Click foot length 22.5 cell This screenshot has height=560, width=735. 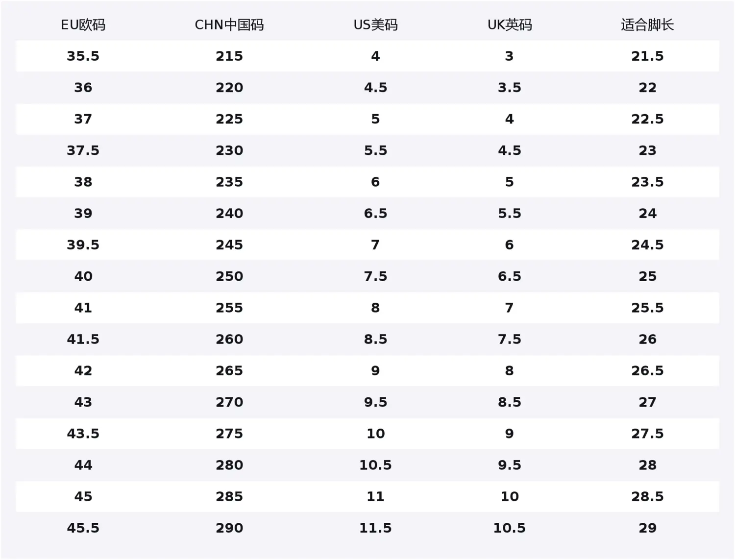point(647,119)
